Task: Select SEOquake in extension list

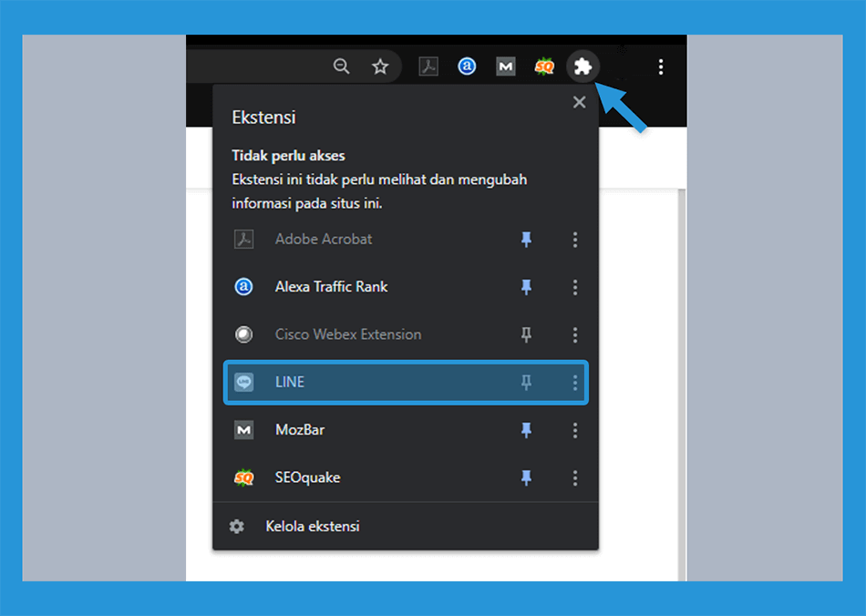Action: [x=307, y=477]
